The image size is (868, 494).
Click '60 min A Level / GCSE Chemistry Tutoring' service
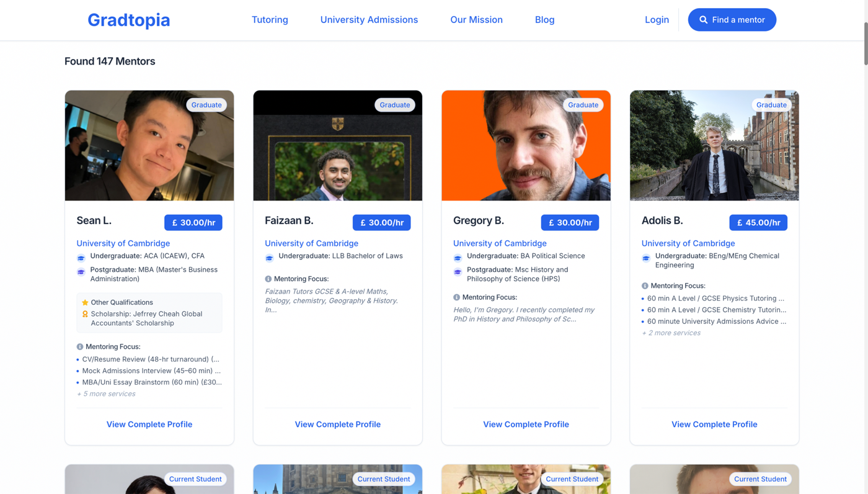(717, 310)
